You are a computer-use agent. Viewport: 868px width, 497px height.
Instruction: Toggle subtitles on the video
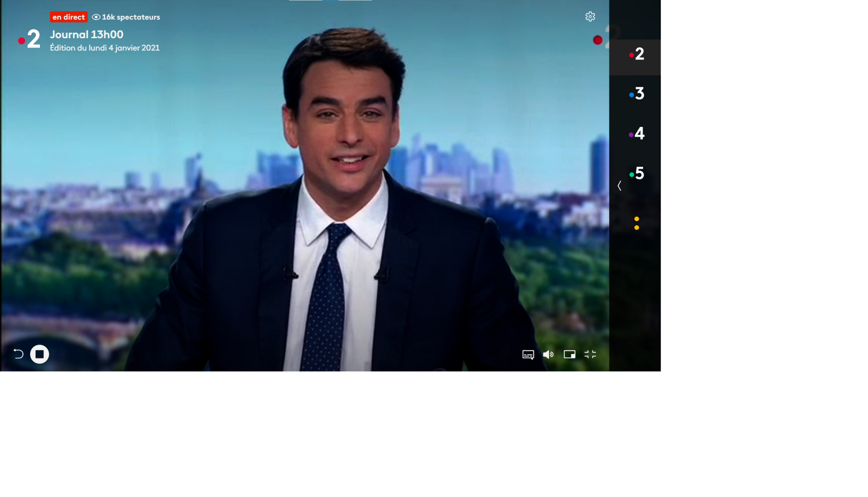click(528, 355)
